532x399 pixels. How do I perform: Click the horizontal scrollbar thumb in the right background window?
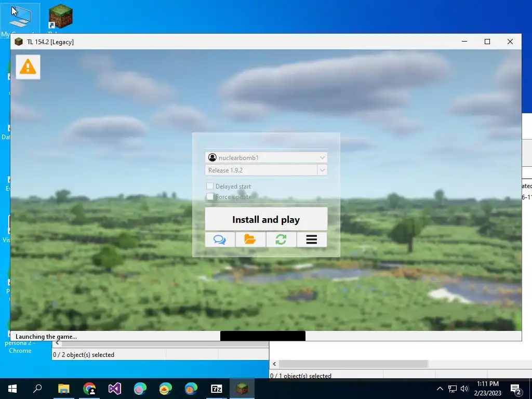pos(353,364)
